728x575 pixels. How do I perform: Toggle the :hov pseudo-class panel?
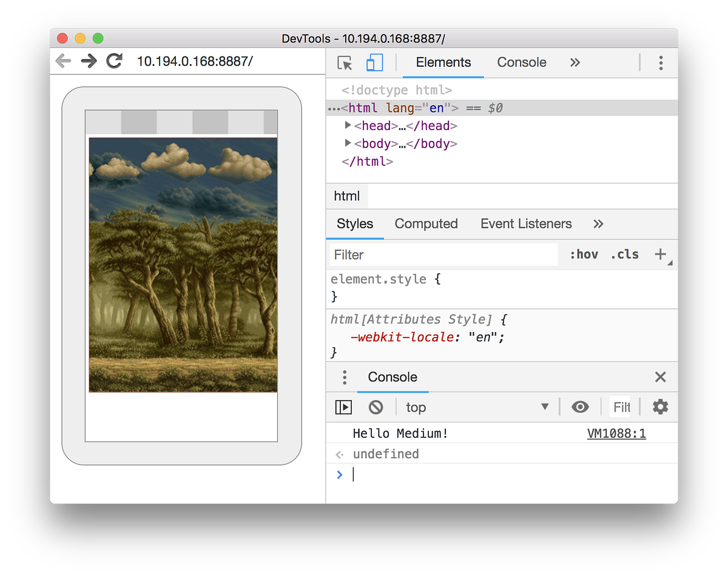(583, 254)
